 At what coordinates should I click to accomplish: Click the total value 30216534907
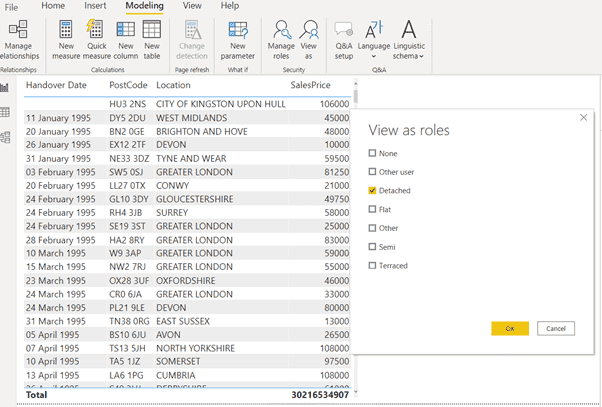pyautogui.click(x=320, y=395)
